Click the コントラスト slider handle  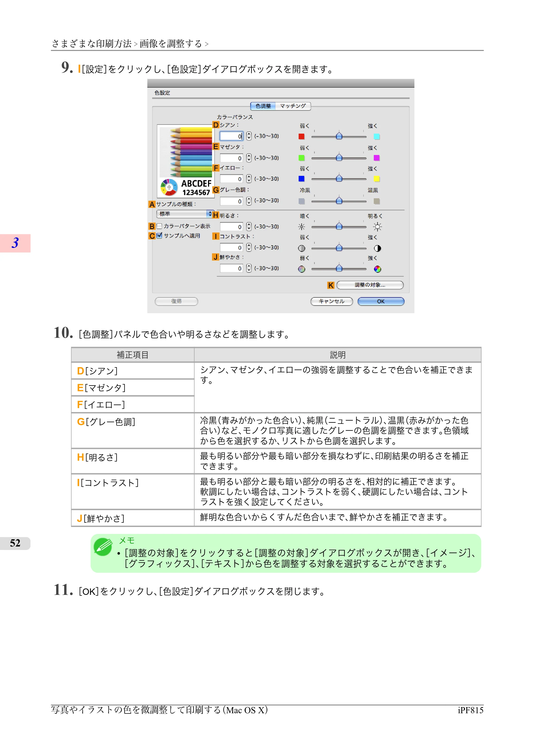[x=339, y=248]
